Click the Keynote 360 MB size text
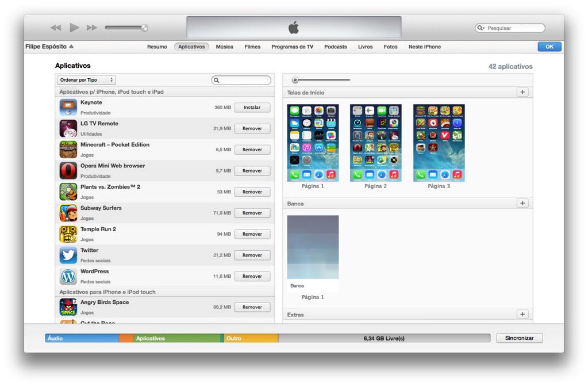 [x=223, y=108]
